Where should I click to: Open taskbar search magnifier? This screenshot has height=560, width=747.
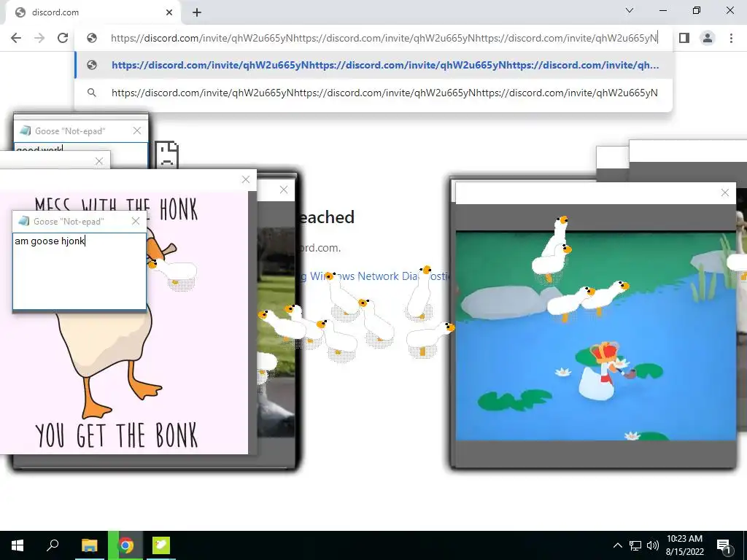click(x=53, y=545)
